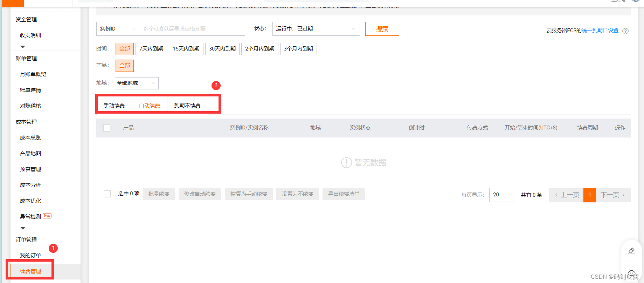Image resolution: width=644 pixels, height=283 pixels.
Task: Open 产品地图 in the sidebar
Action: pyautogui.click(x=30, y=154)
